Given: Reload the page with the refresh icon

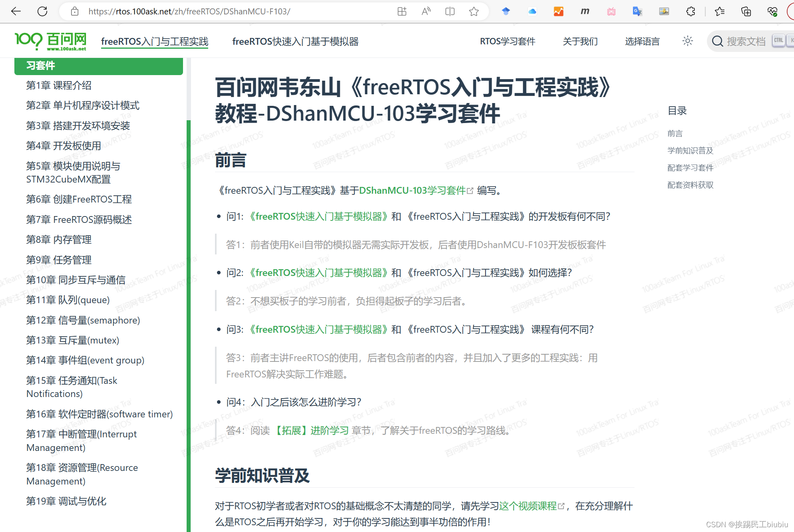Looking at the screenshot, I should point(42,11).
